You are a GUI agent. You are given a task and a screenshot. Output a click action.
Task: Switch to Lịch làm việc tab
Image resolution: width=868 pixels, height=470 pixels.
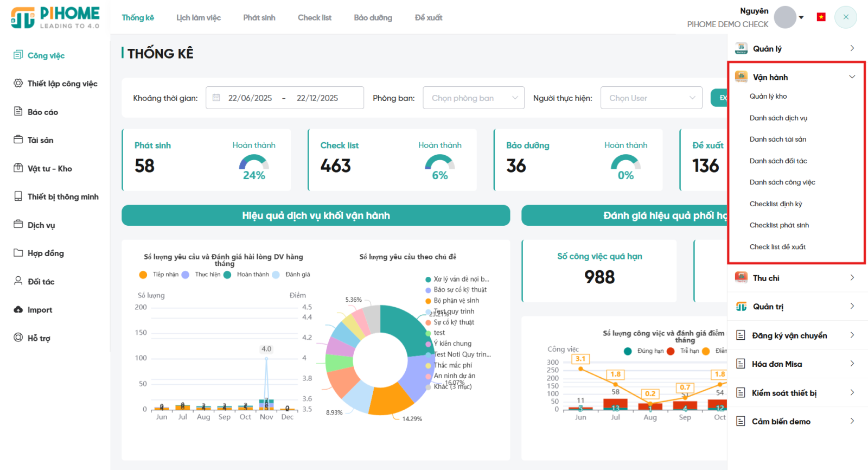[198, 17]
